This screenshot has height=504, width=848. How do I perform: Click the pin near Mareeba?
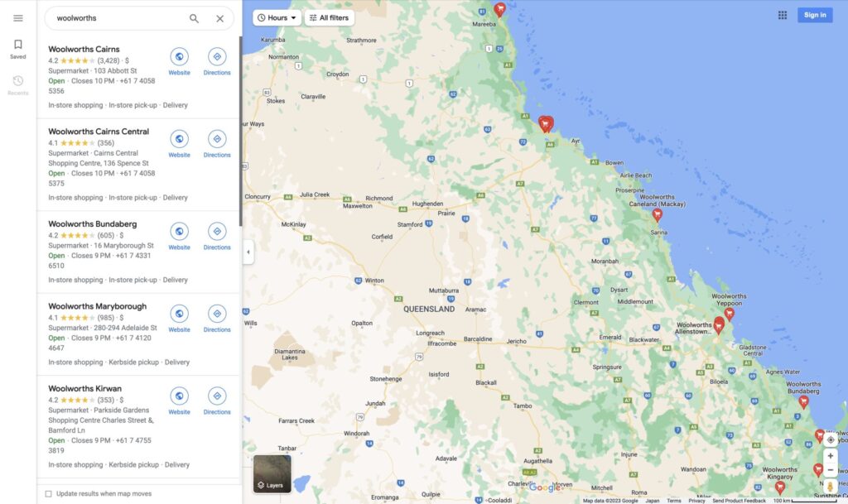tap(499, 9)
